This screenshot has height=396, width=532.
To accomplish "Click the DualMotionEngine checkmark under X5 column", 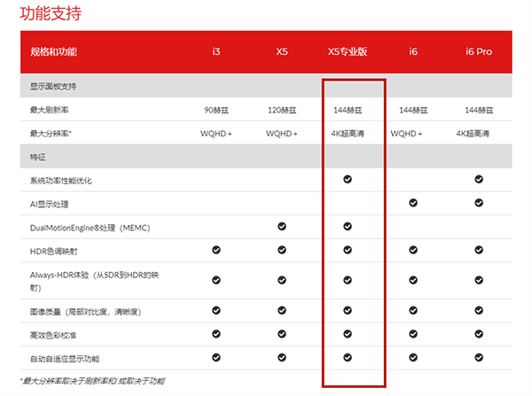I will click(x=282, y=226).
